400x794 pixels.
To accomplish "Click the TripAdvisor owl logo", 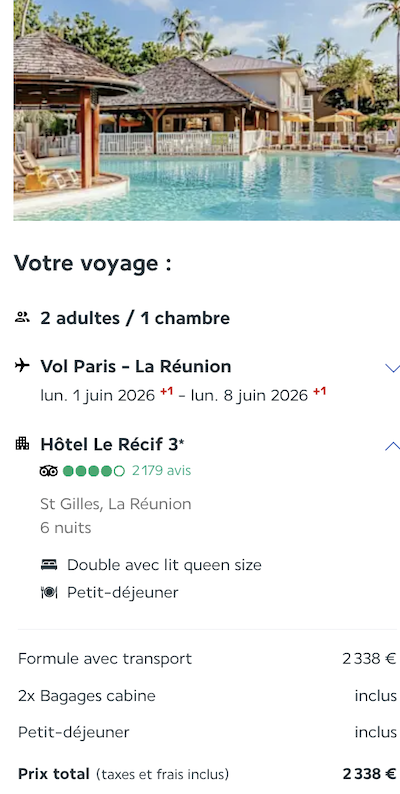I will 49,471.
